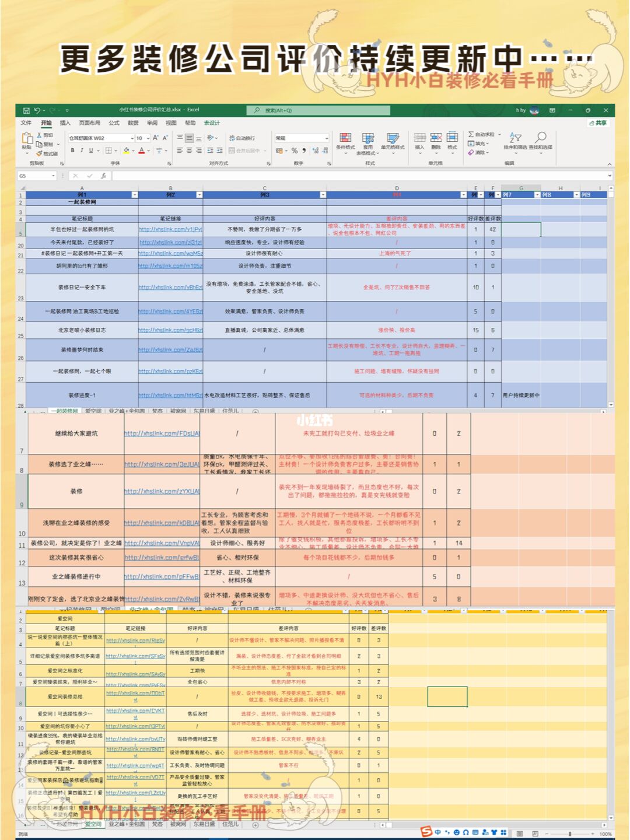Click the insert function fx icon
This screenshot has height=840, width=630.
[x=103, y=176]
